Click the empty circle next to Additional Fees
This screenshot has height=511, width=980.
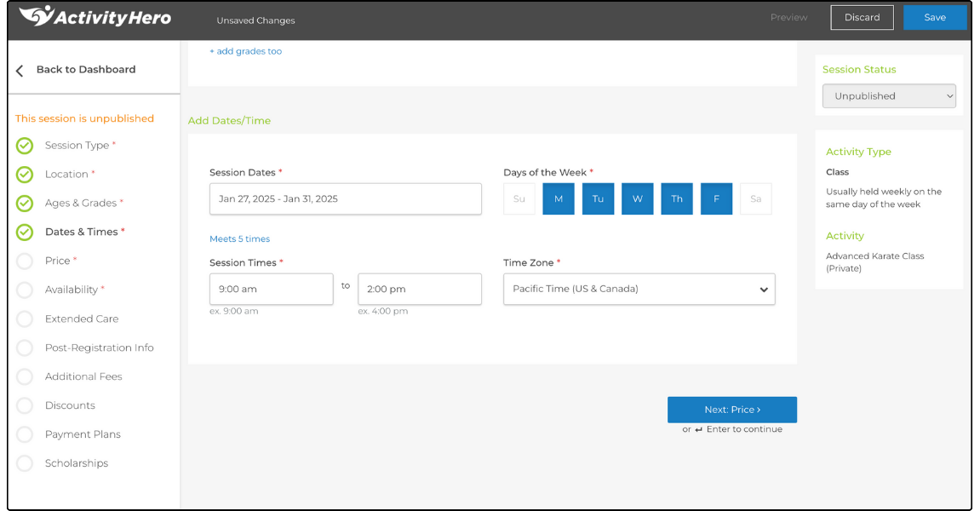[25, 376]
